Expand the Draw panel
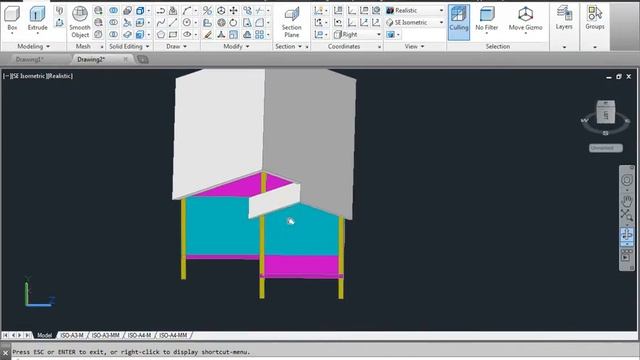The image size is (640, 360). [176, 47]
